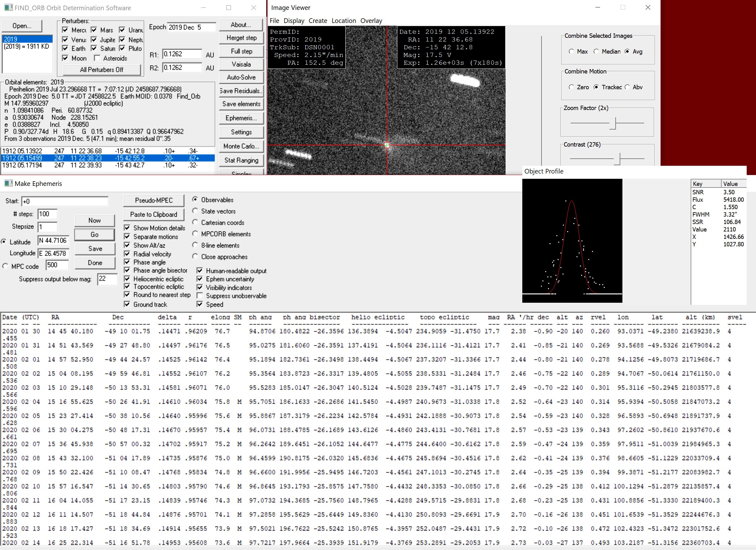
Task: Select object 2019 in the object list
Action: click(27, 39)
